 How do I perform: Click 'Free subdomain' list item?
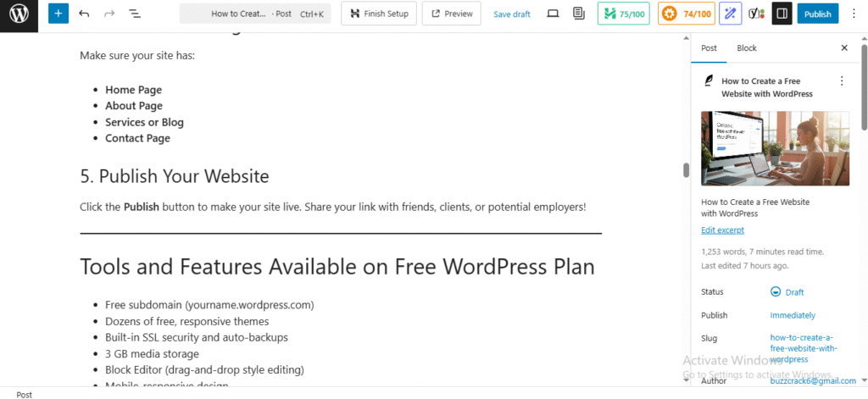tap(210, 305)
